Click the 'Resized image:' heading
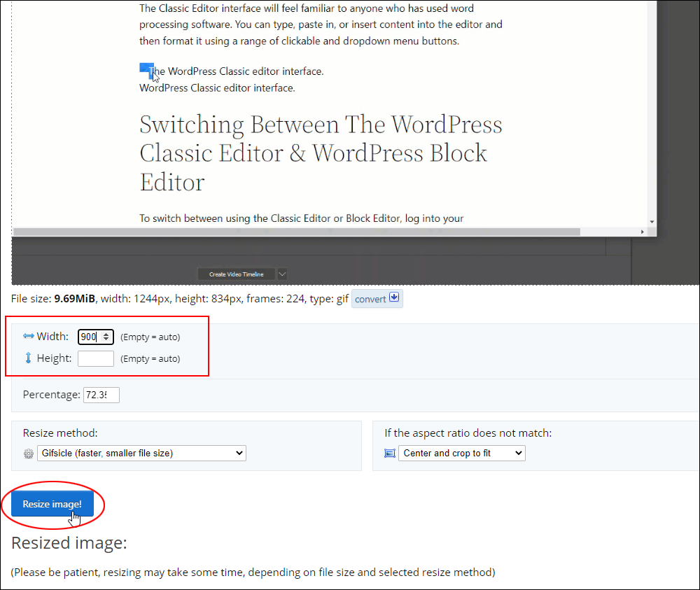Screen dimensions: 700x590 coord(69,543)
